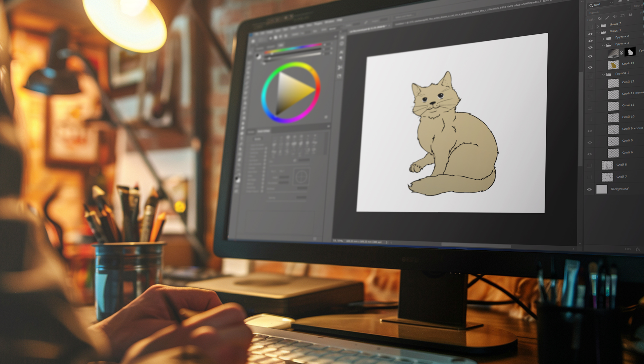Click the prevent artboard auto-nesting lock icon
Viewport: 644px width, 364px height.
pos(623,15)
